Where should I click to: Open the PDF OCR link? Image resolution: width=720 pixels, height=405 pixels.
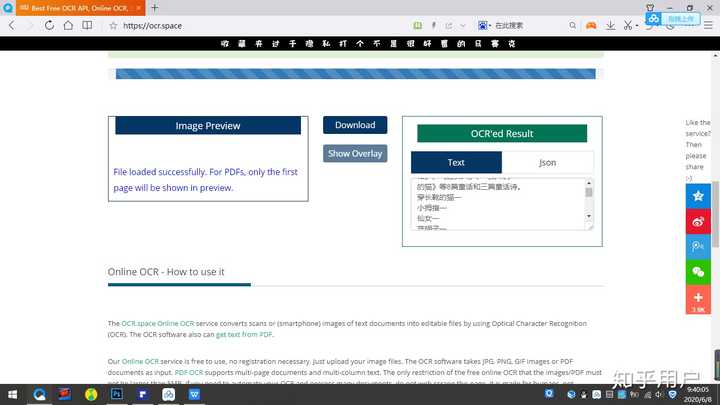[189, 372]
